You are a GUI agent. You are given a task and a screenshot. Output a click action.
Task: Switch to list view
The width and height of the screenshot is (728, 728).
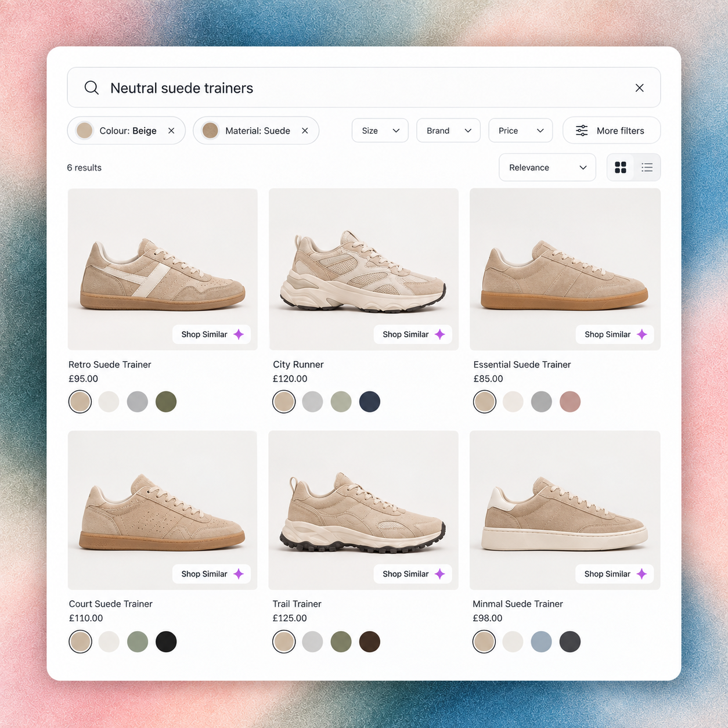pyautogui.click(x=647, y=167)
